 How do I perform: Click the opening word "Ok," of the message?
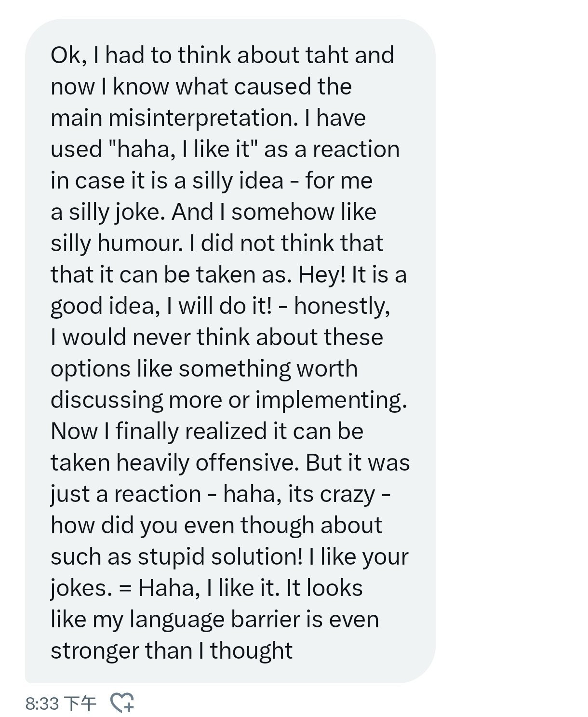[67, 55]
